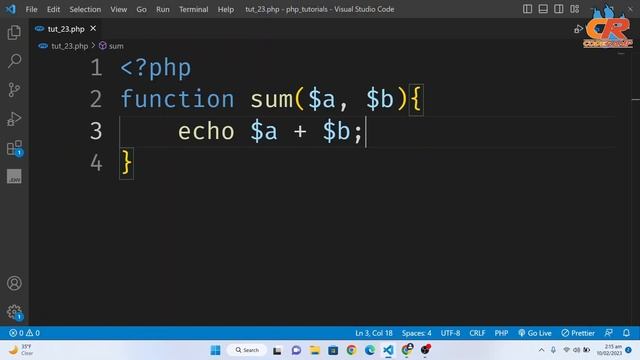Select language mode PHP in status bar

point(501,333)
